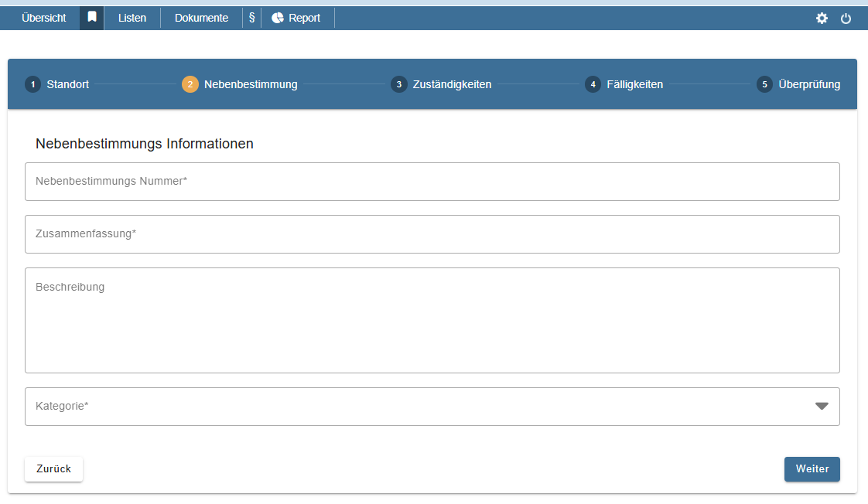Click the bookmark icon in the top bar
Screen dimensions: 868x504
[x=92, y=18]
